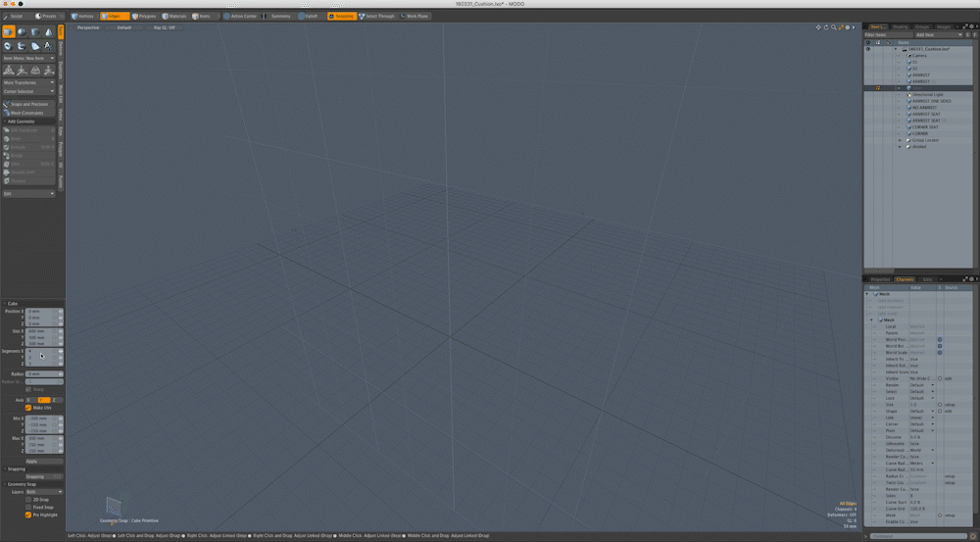This screenshot has width=980, height=542.
Task: Click the Radius input field
Action: point(41,373)
